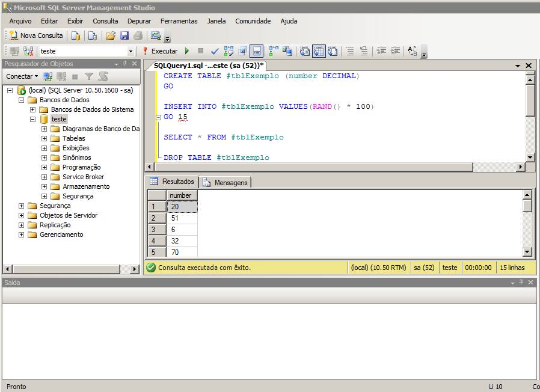Image resolution: width=540 pixels, height=392 pixels.
Task: Click the Nova Consulta button
Action: tap(36, 35)
